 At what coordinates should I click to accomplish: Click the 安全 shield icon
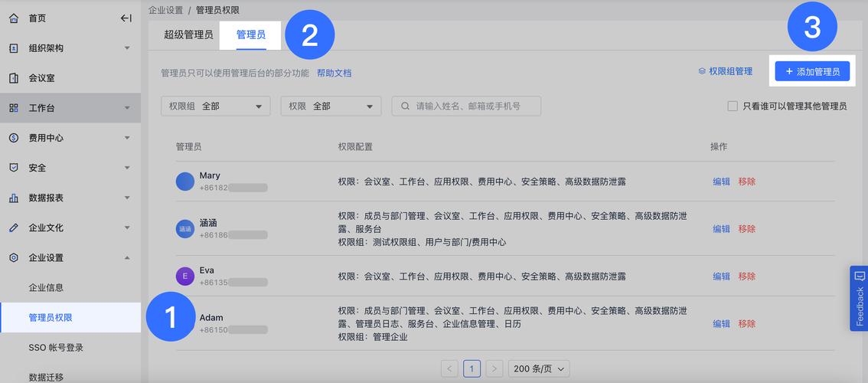click(14, 168)
